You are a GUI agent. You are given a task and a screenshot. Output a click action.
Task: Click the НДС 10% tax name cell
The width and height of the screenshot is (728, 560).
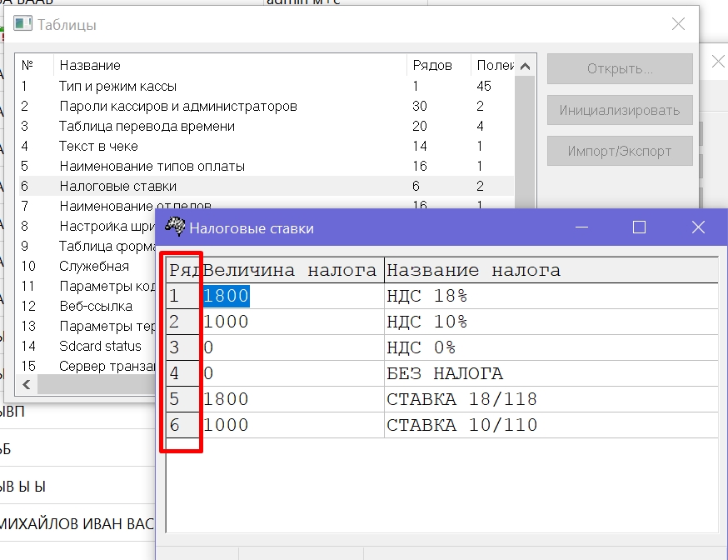point(551,322)
